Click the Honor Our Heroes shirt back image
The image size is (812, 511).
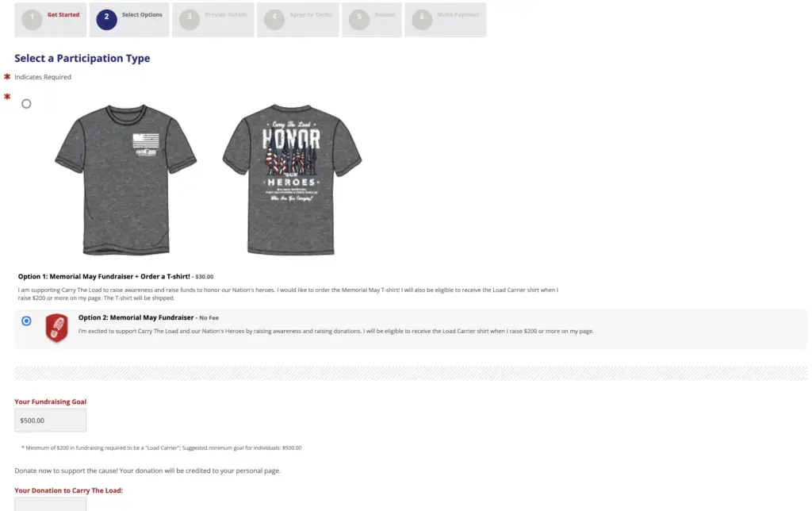[x=292, y=179]
